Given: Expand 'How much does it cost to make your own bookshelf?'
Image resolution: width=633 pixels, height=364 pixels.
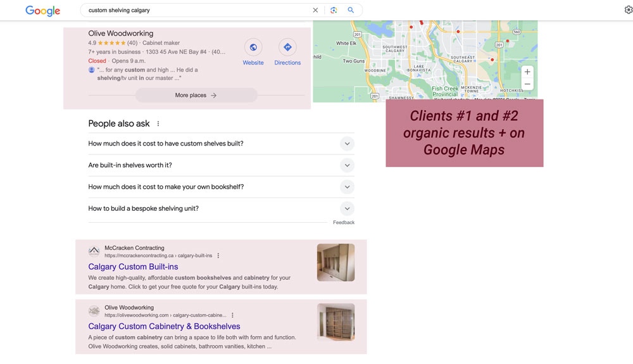Looking at the screenshot, I should [x=221, y=187].
